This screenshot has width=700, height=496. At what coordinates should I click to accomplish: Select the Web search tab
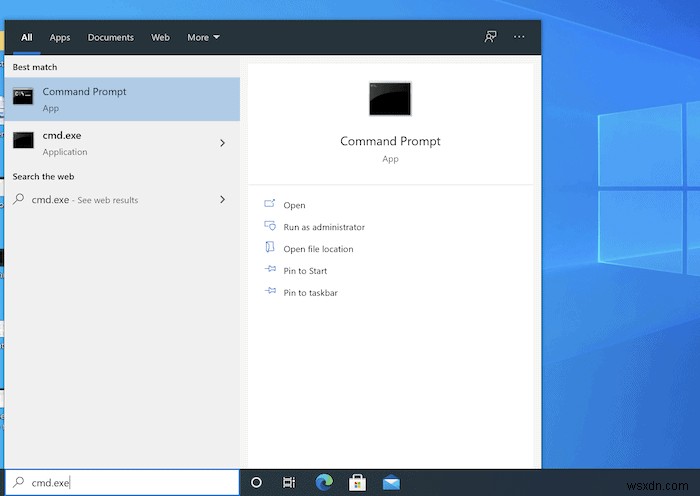[160, 38]
